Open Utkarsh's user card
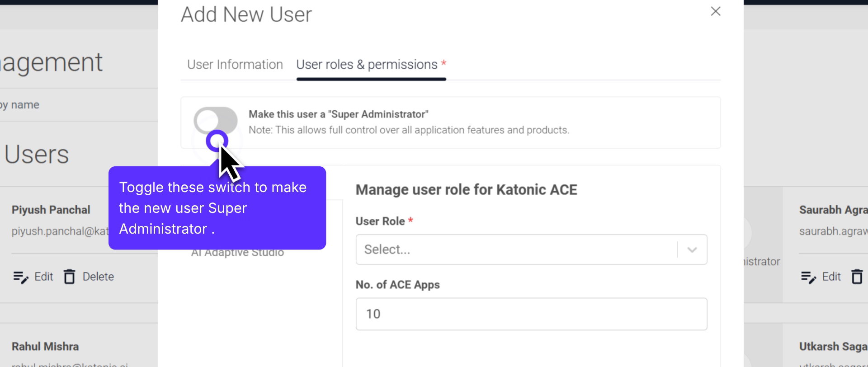Screen dimensions: 868x367 click(x=833, y=347)
